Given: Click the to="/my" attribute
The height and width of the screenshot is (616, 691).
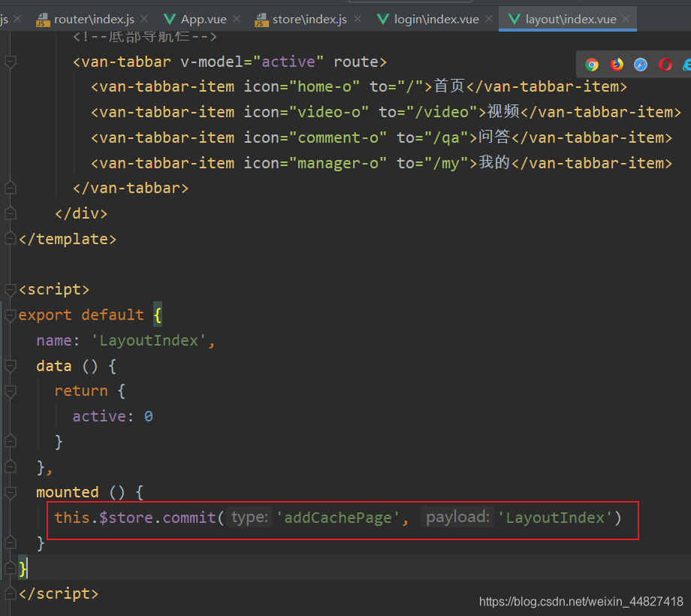Looking at the screenshot, I should (433, 164).
